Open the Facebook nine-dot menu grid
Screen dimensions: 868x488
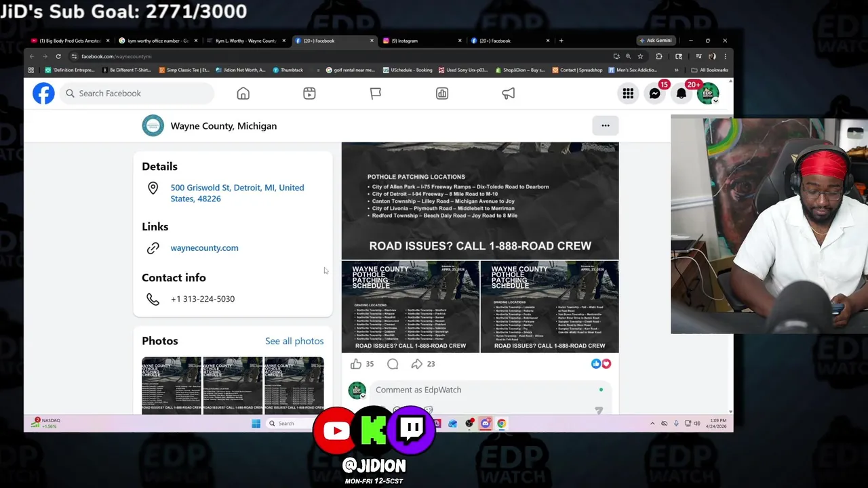click(628, 94)
